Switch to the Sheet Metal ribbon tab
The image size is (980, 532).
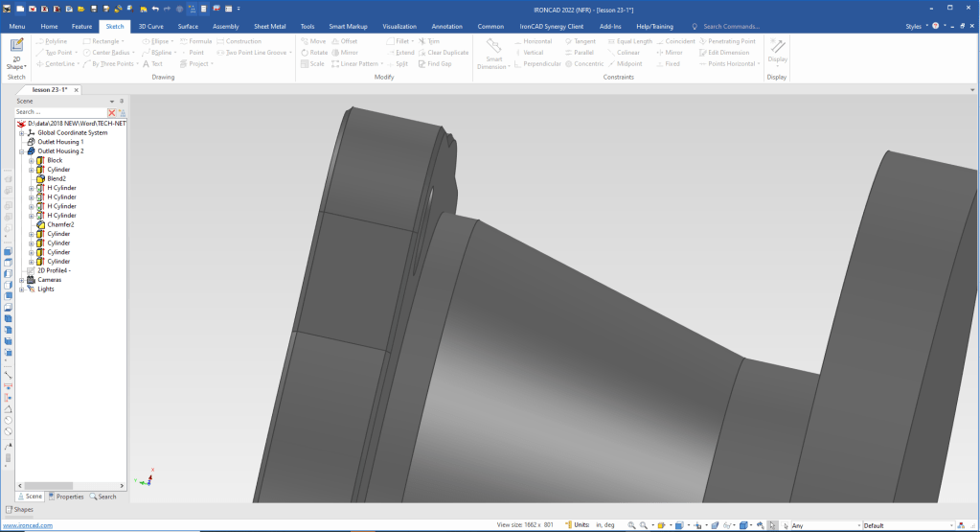(269, 27)
